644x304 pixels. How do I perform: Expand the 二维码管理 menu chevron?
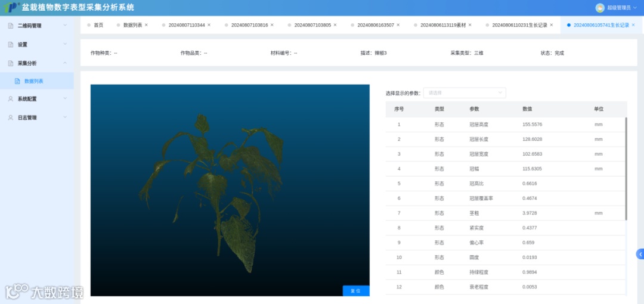point(65,26)
